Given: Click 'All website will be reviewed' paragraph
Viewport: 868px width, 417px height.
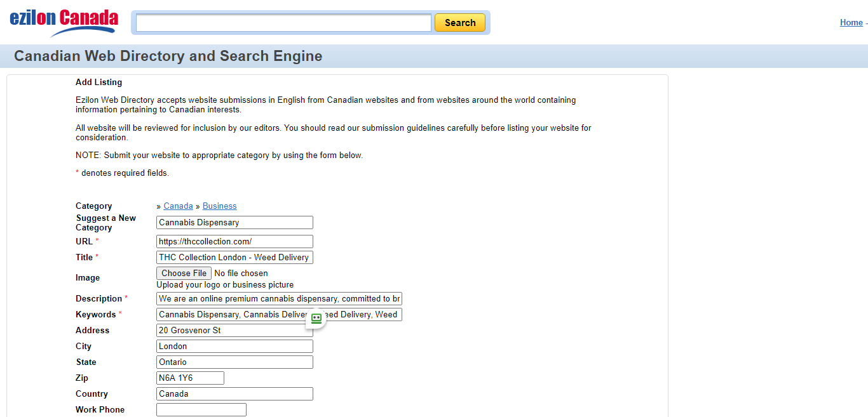Looking at the screenshot, I should [x=334, y=133].
